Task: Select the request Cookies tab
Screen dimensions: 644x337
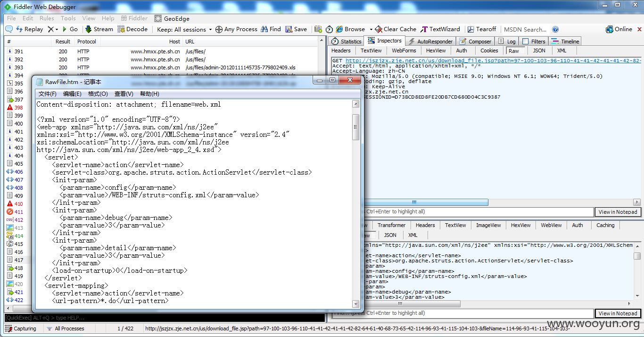Action: (489, 51)
